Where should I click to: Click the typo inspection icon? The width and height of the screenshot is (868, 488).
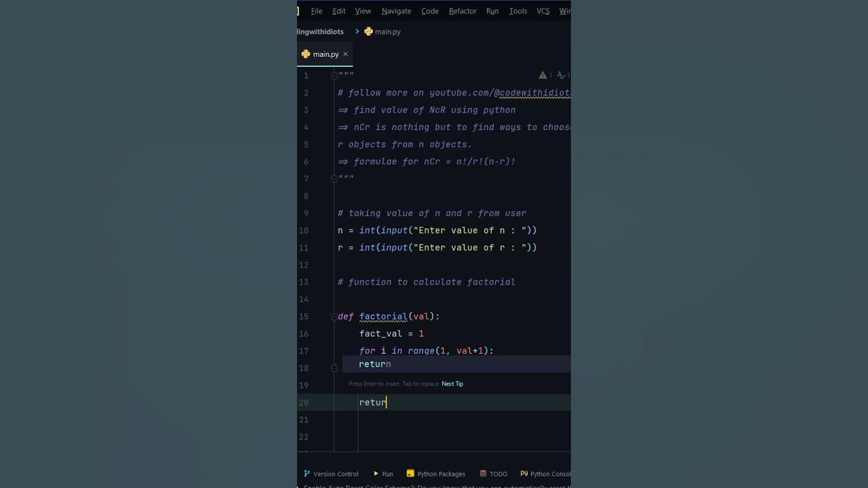pos(561,75)
